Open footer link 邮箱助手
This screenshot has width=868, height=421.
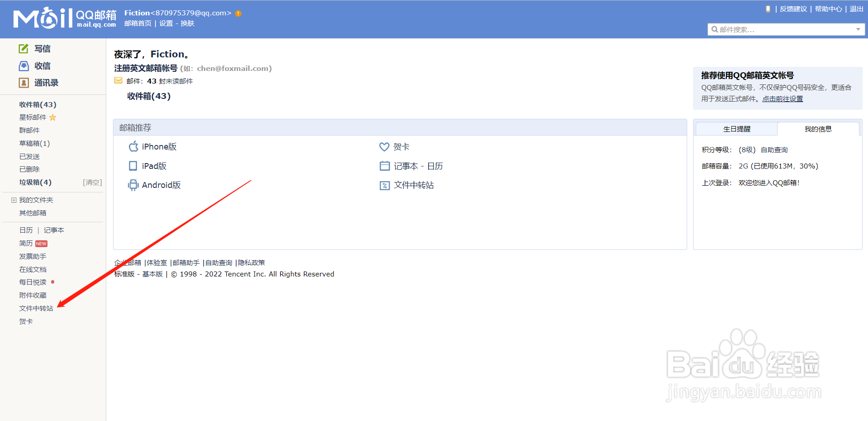point(186,263)
